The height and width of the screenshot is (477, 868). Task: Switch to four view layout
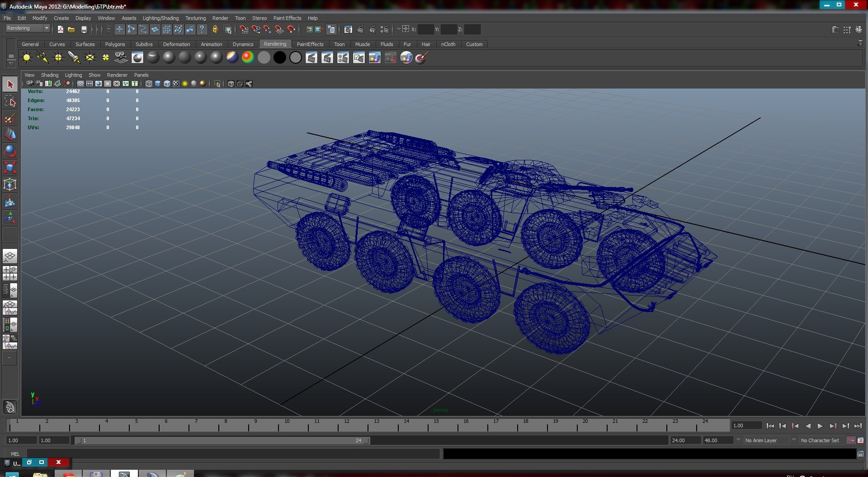[10, 273]
